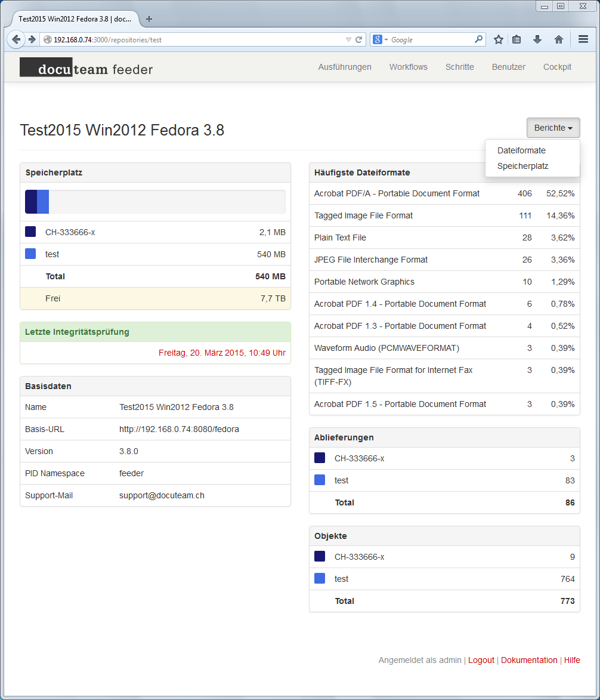Viewport: 600px width, 700px height.
Task: Go to browser home page icon
Action: pos(558,40)
